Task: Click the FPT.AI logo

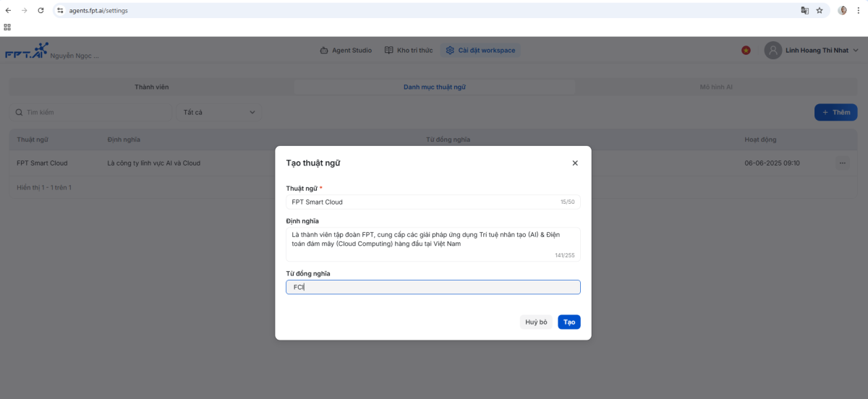Action: click(x=26, y=52)
